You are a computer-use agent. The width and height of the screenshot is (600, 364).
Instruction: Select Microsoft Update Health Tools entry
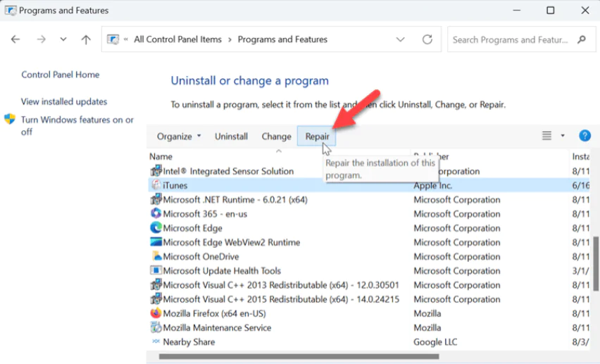pos(222,271)
